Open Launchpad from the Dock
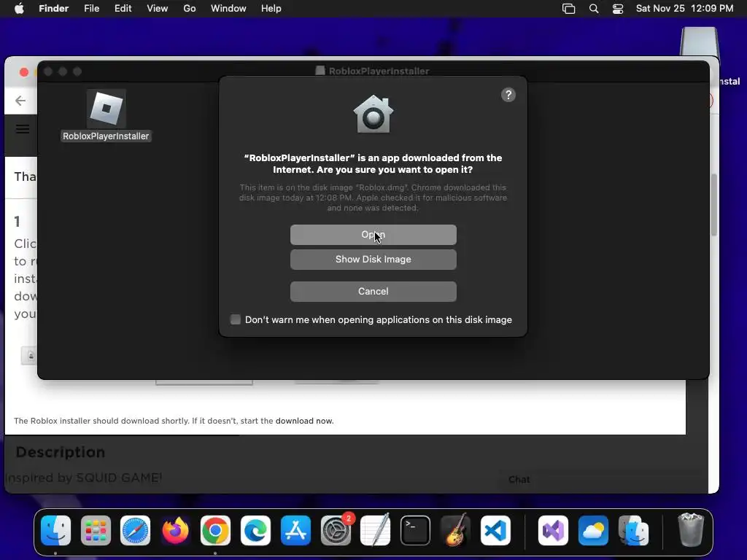Image resolution: width=747 pixels, height=560 pixels. coord(96,531)
